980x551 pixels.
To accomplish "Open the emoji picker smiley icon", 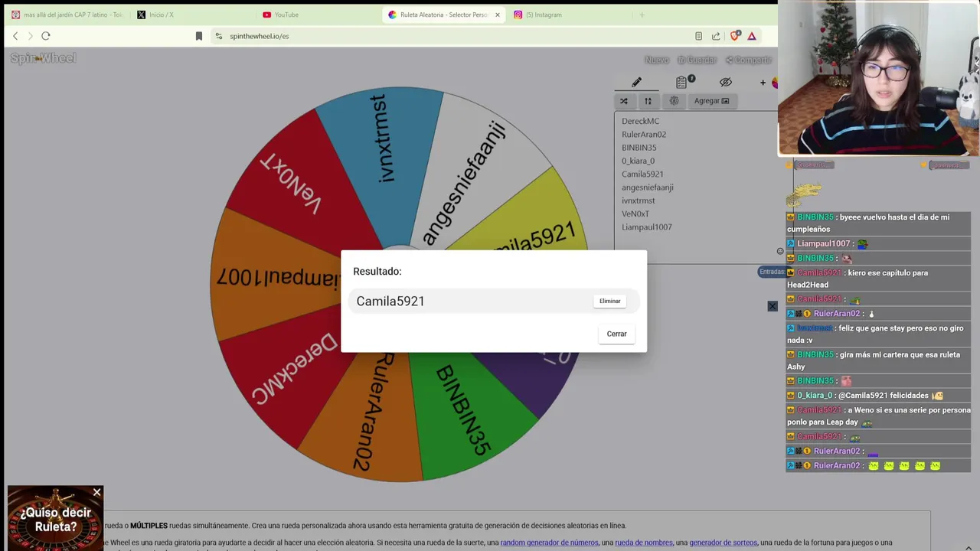I will [780, 251].
